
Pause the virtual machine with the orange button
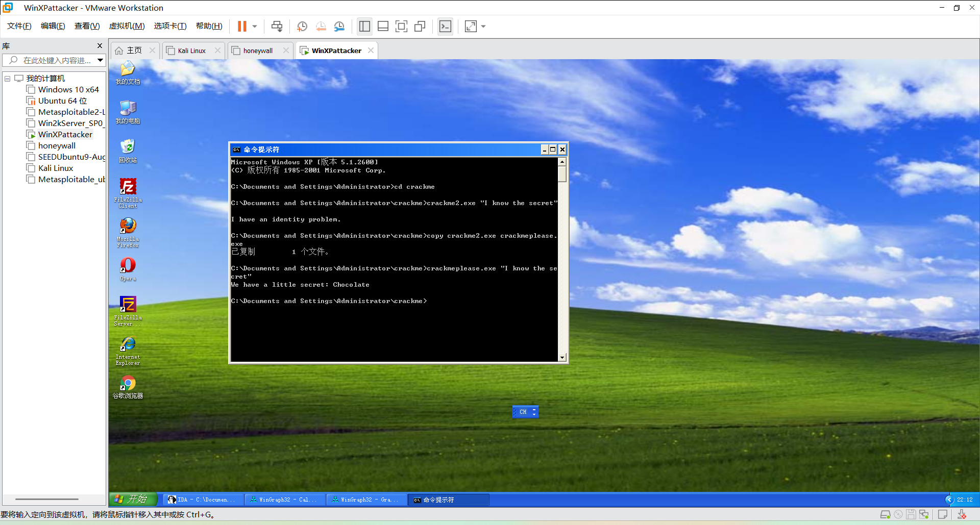tap(242, 26)
